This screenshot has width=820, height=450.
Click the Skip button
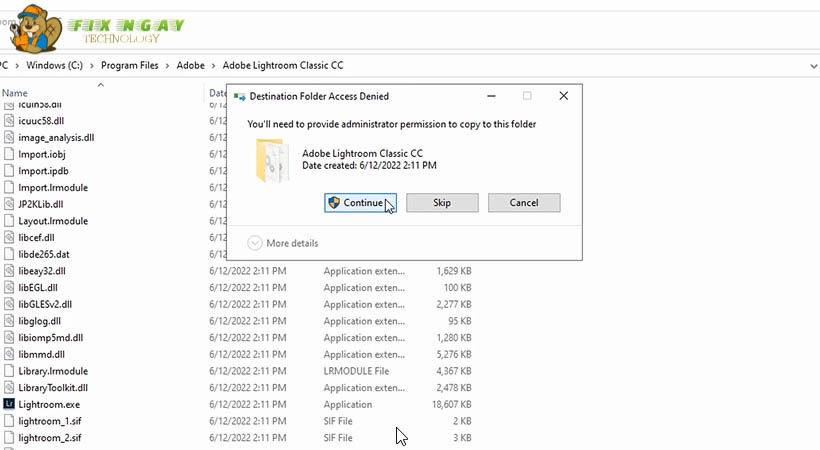[442, 203]
